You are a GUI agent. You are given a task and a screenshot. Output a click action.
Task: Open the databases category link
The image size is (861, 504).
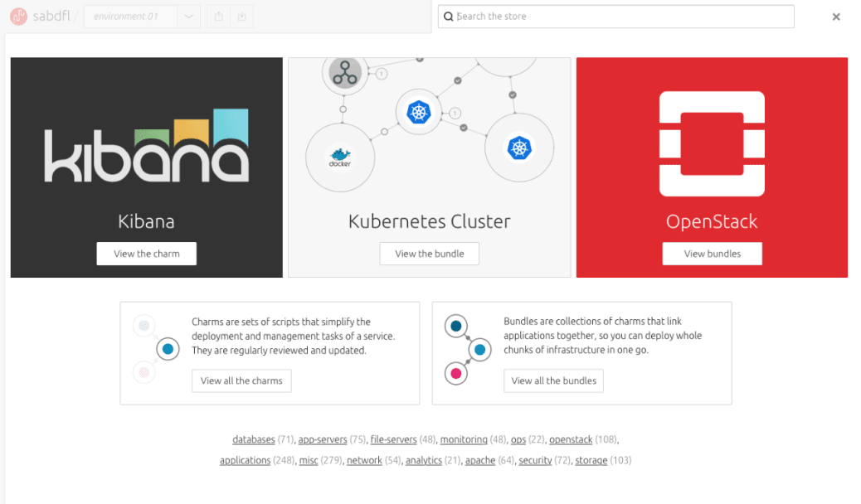[x=254, y=439]
